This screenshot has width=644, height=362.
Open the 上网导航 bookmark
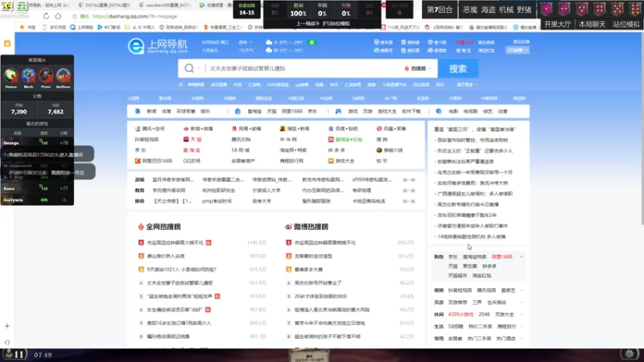click(x=82, y=27)
